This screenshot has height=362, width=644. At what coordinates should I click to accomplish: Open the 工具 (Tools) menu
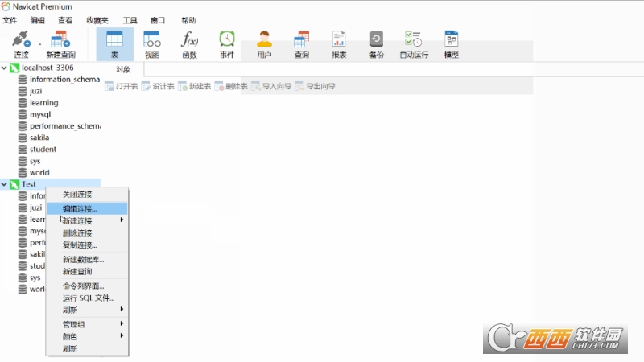pos(130,20)
